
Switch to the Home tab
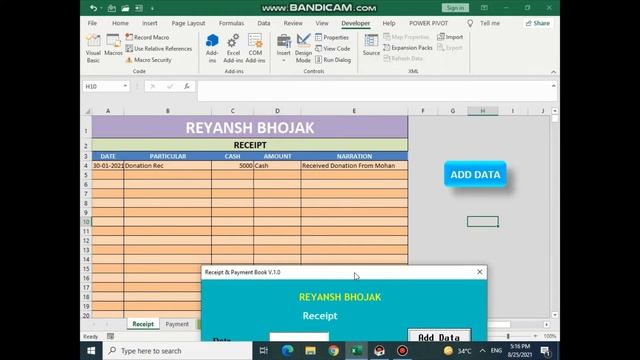click(120, 23)
